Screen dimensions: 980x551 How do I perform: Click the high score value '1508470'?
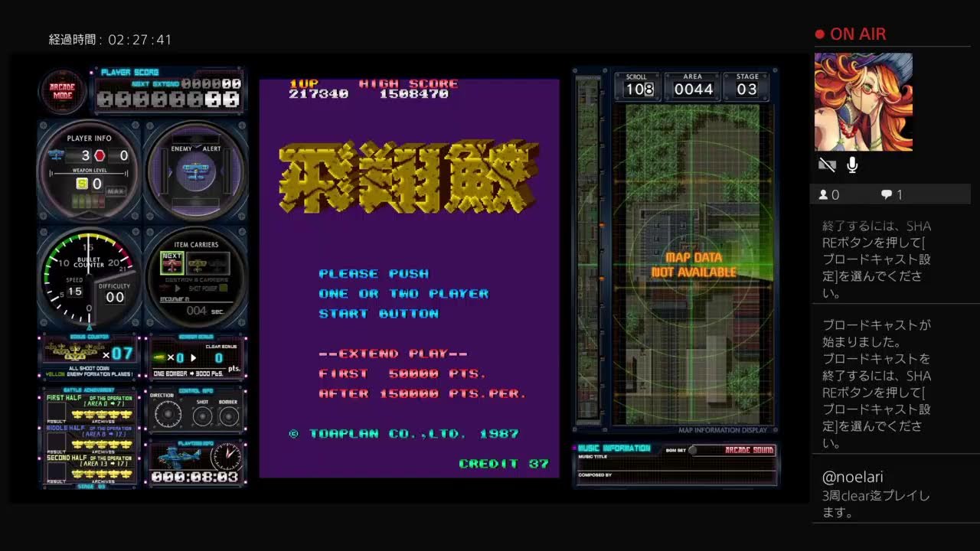point(414,94)
